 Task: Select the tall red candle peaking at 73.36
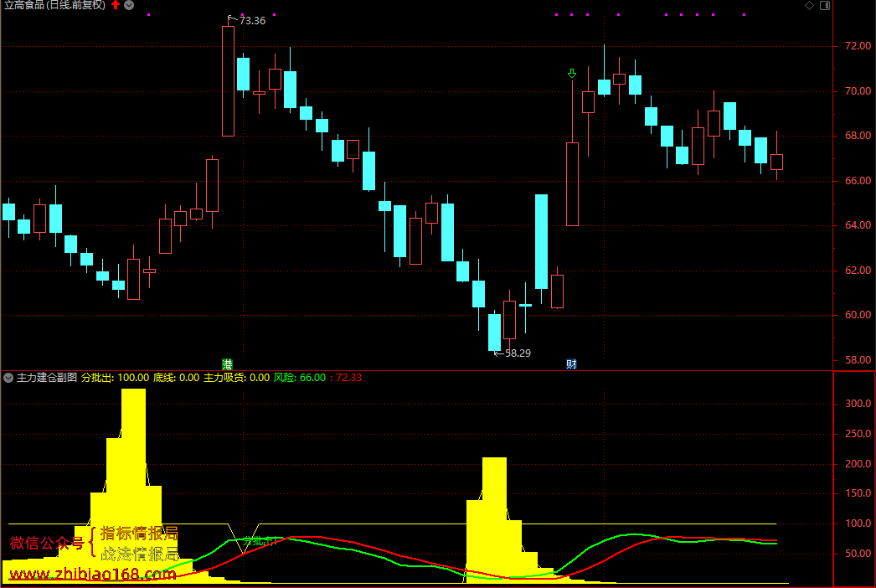point(228,81)
